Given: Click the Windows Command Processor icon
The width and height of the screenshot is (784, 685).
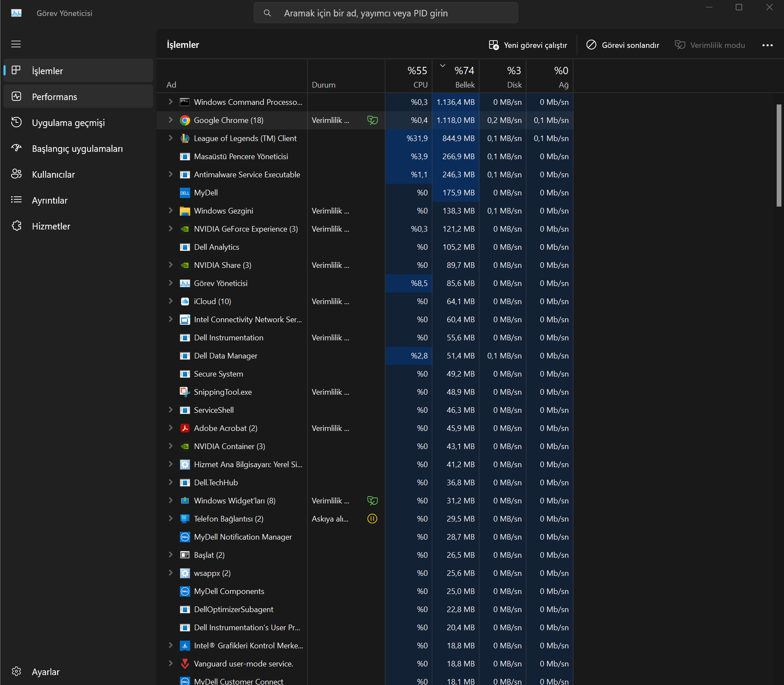Looking at the screenshot, I should (x=185, y=102).
